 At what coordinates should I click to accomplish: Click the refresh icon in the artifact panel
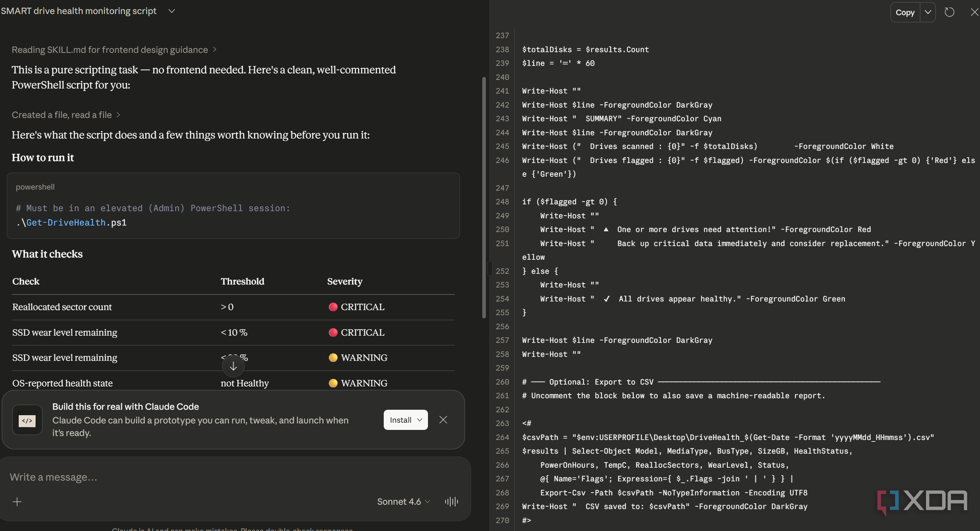[x=949, y=12]
